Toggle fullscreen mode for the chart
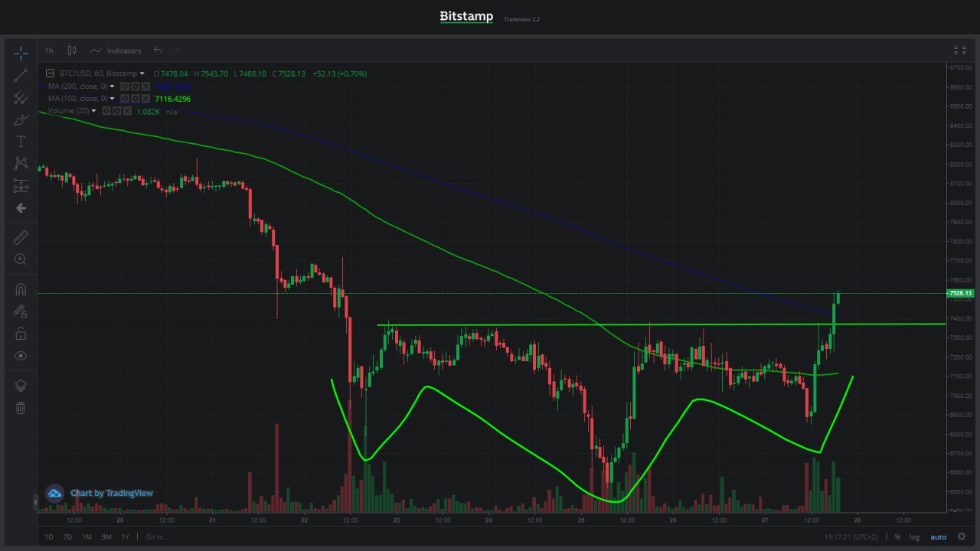This screenshot has height=551, width=980. coord(959,51)
